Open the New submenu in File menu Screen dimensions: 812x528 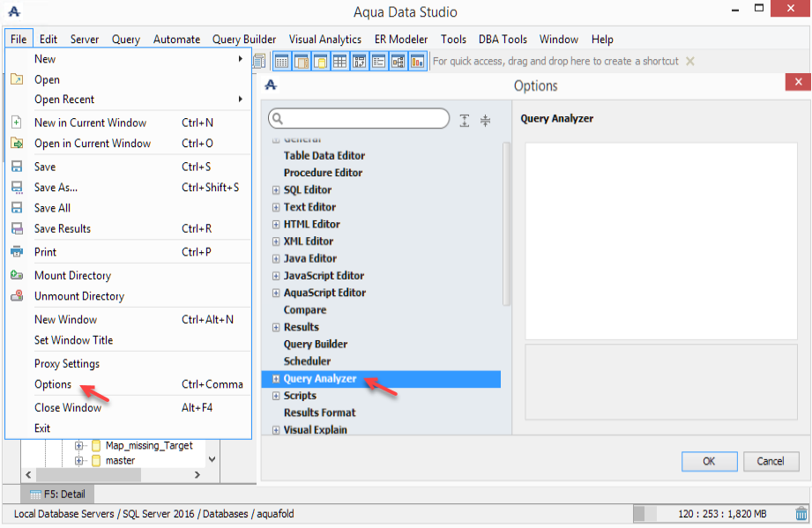pyautogui.click(x=129, y=59)
